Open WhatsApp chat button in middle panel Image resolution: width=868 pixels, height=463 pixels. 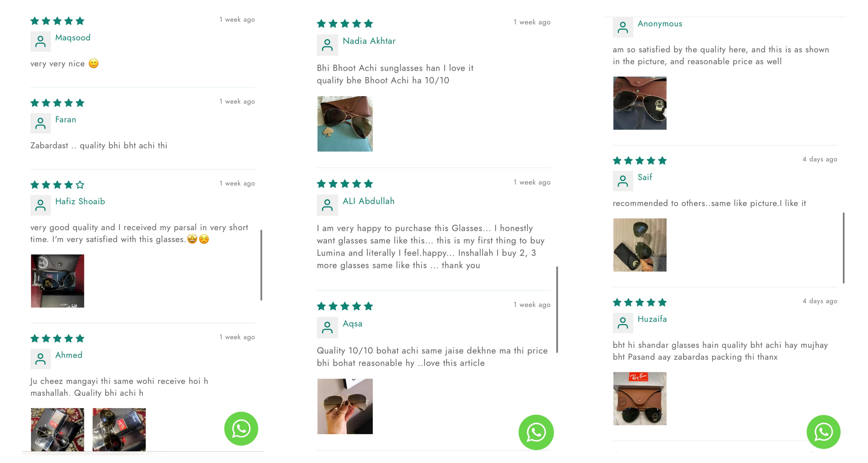(536, 432)
